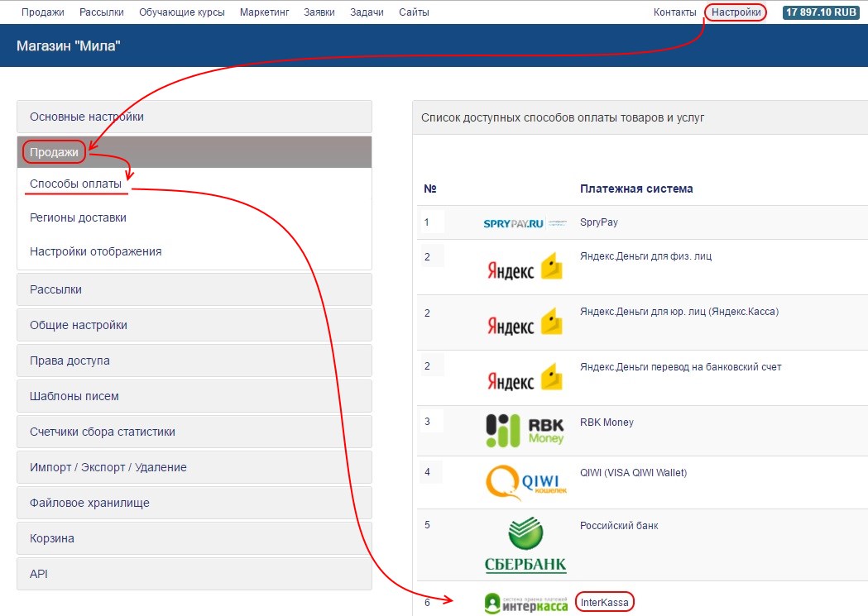Click the 17 897.10 RUB balance badge

pyautogui.click(x=822, y=12)
